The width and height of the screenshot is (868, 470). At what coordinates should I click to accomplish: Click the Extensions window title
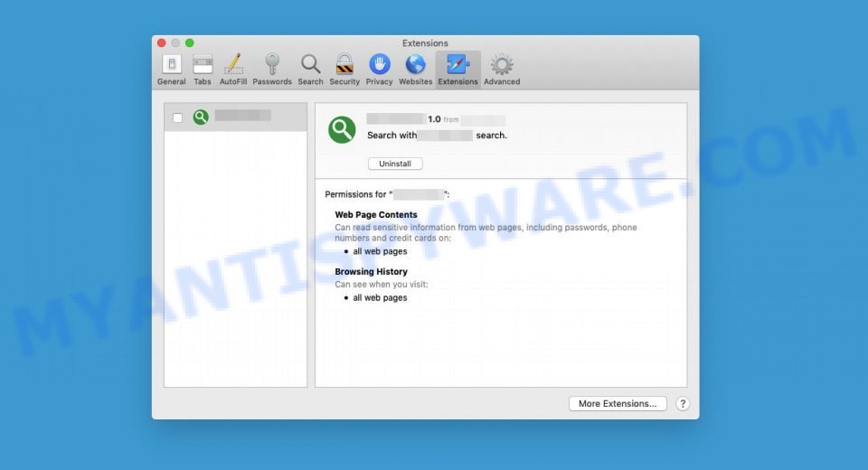tap(425, 43)
